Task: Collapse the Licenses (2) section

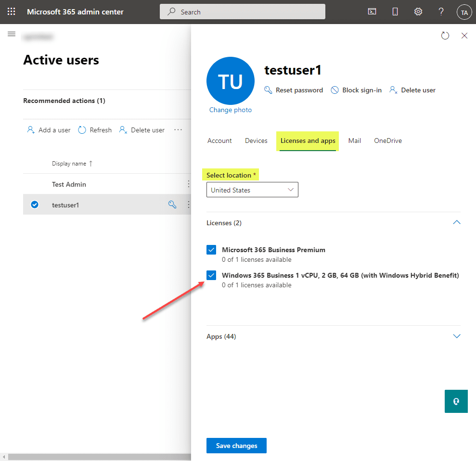Action: pyautogui.click(x=456, y=222)
